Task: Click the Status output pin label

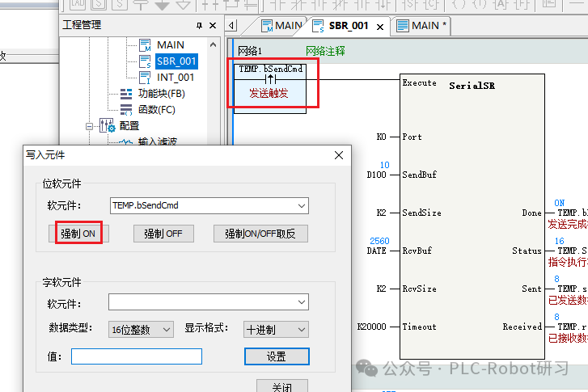Action: point(527,251)
